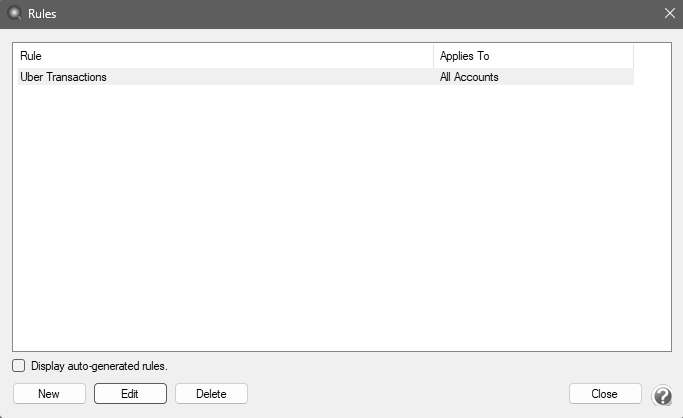Viewport: 683px width, 418px height.
Task: Click blank header space right of Applies To
Action: [x=651, y=56]
